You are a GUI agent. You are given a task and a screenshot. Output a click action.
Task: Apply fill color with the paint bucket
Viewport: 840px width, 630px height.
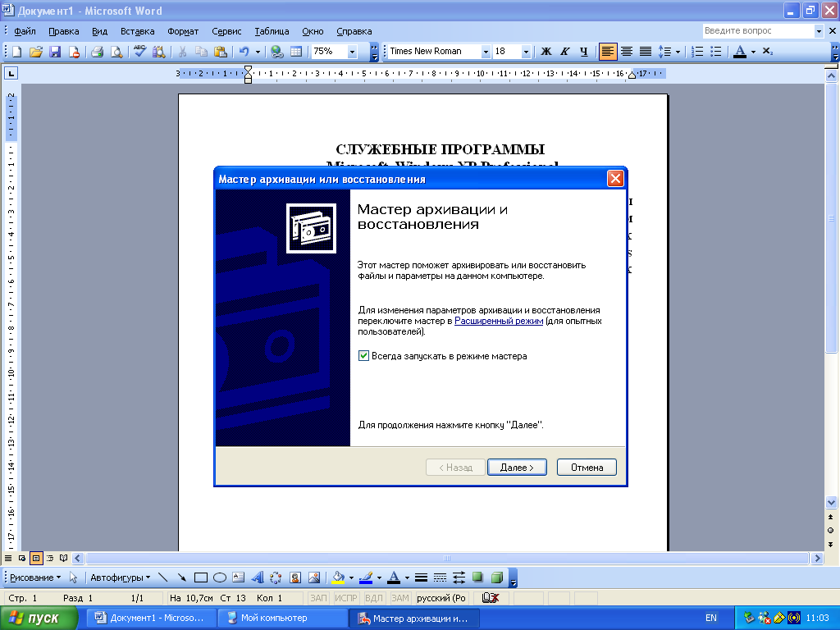point(338,577)
